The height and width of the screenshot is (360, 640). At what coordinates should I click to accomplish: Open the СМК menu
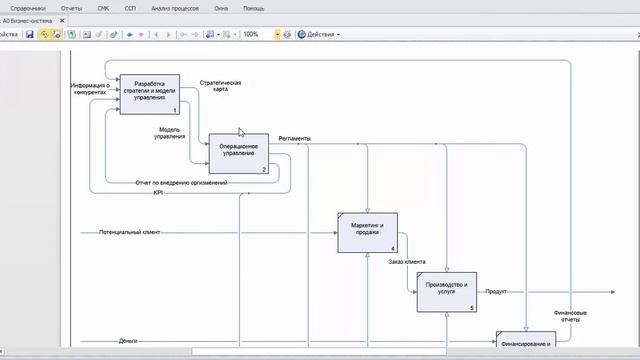coord(103,8)
